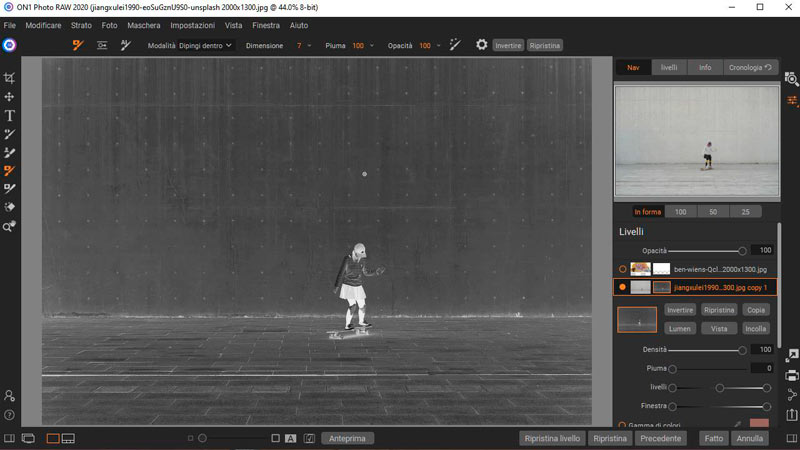Toggle visibility of jiangxulei copy 1 layer

point(623,287)
